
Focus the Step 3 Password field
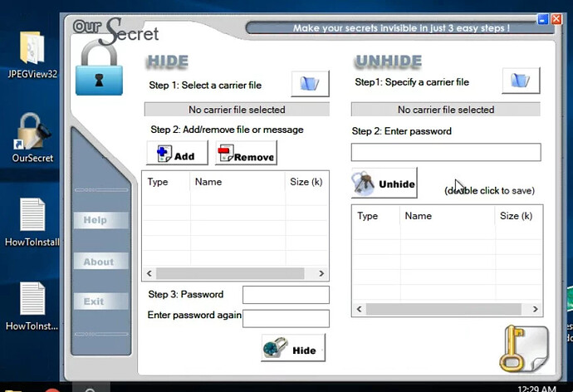286,295
